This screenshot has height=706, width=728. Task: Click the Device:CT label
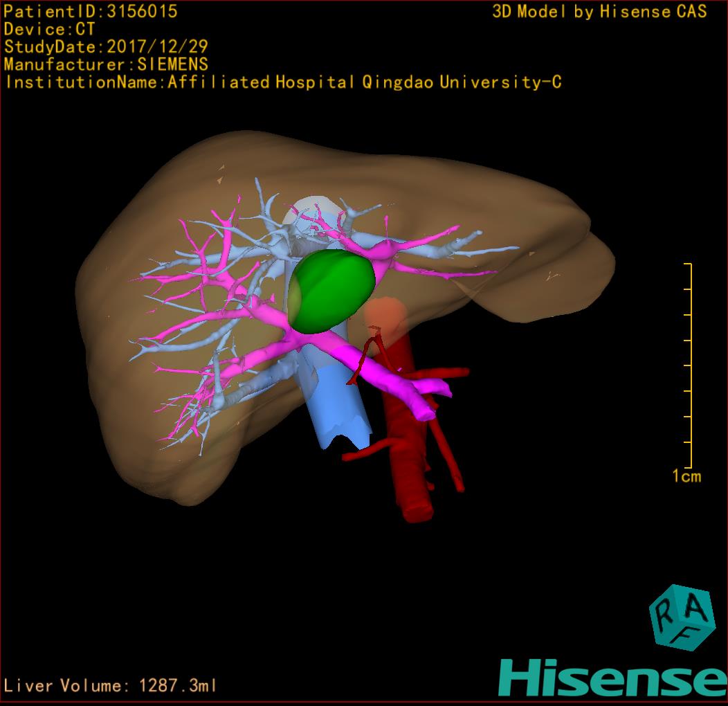tap(49, 30)
